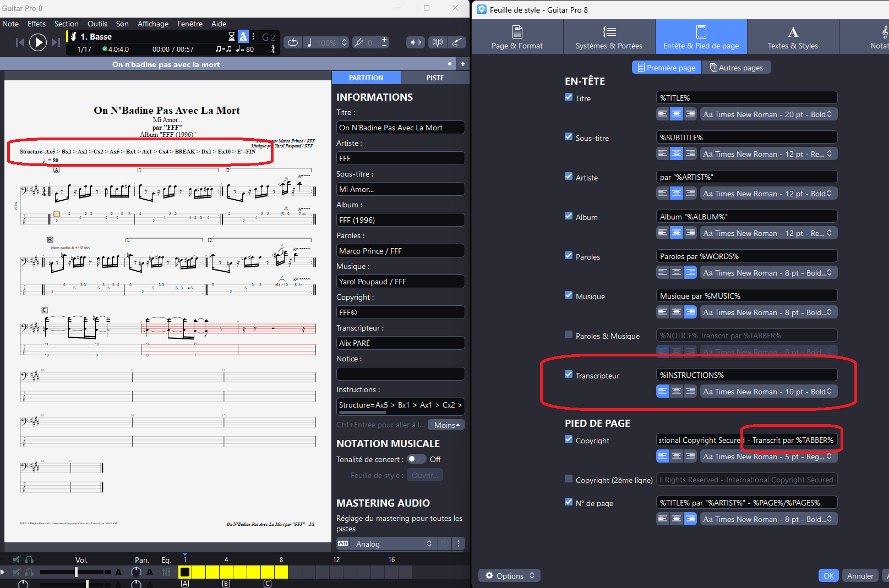Uncheck the Transcripteur header checkbox
Screen dimensions: 889x588
coord(569,375)
